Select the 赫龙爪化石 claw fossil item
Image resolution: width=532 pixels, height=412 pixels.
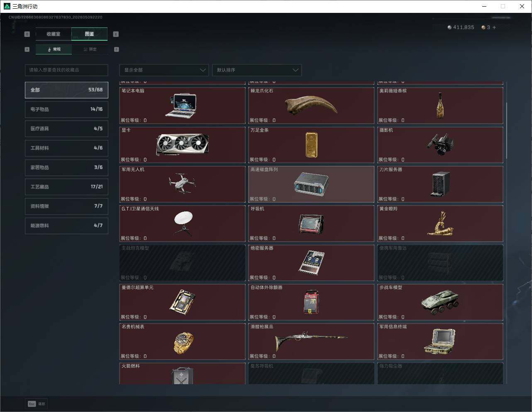tap(311, 105)
